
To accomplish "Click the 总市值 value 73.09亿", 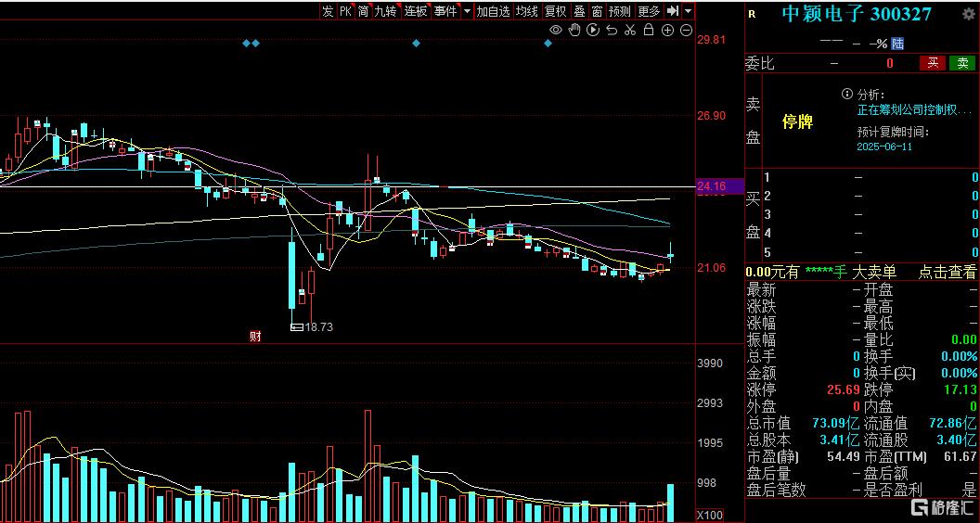I will coord(835,423).
